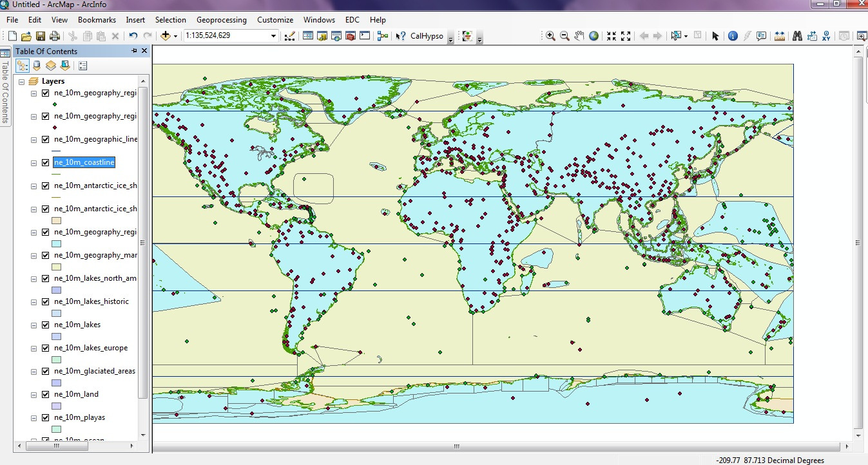Toggle visibility of ne_10m_lakes layer
Image resolution: width=868 pixels, height=465 pixels.
click(45, 325)
